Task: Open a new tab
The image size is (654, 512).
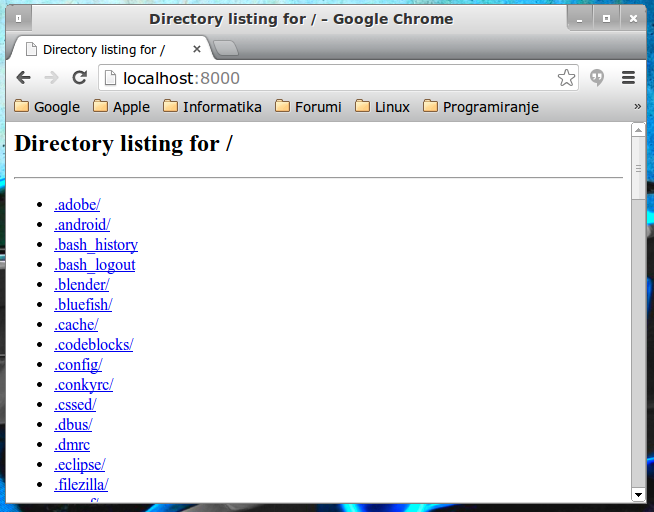Action: tap(226, 49)
